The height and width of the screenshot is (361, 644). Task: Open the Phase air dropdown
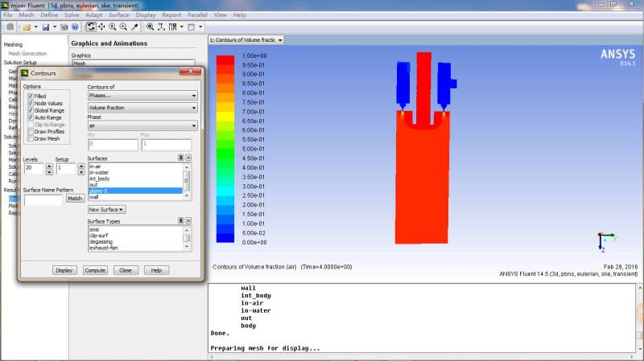tap(142, 125)
